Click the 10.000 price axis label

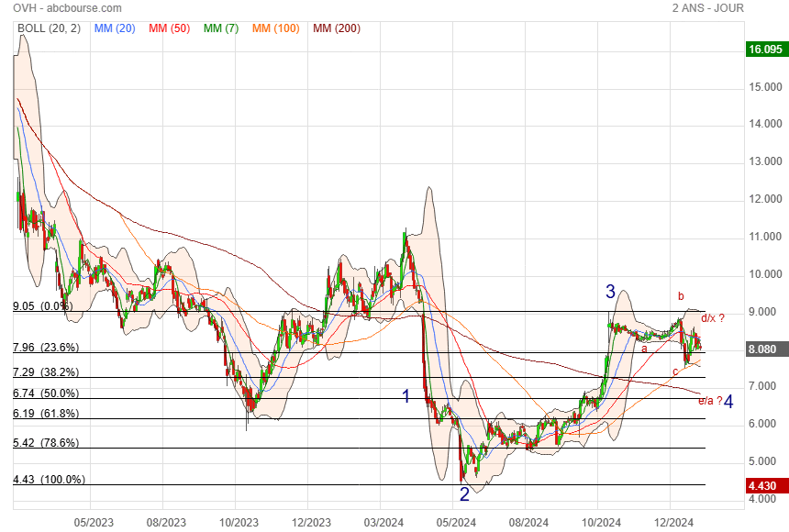765,274
